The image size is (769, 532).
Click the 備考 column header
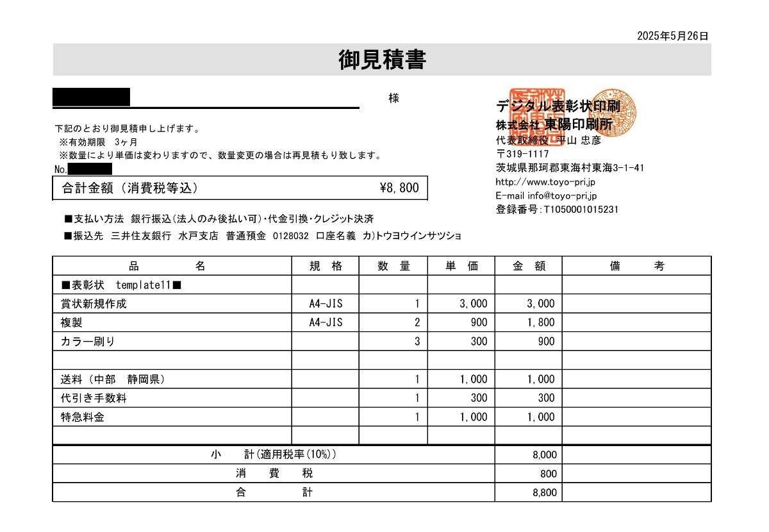tap(637, 266)
